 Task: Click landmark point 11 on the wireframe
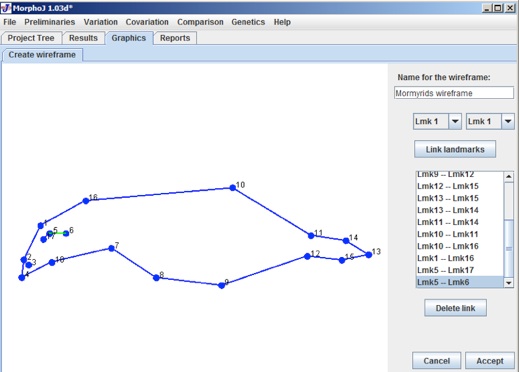[x=311, y=236]
